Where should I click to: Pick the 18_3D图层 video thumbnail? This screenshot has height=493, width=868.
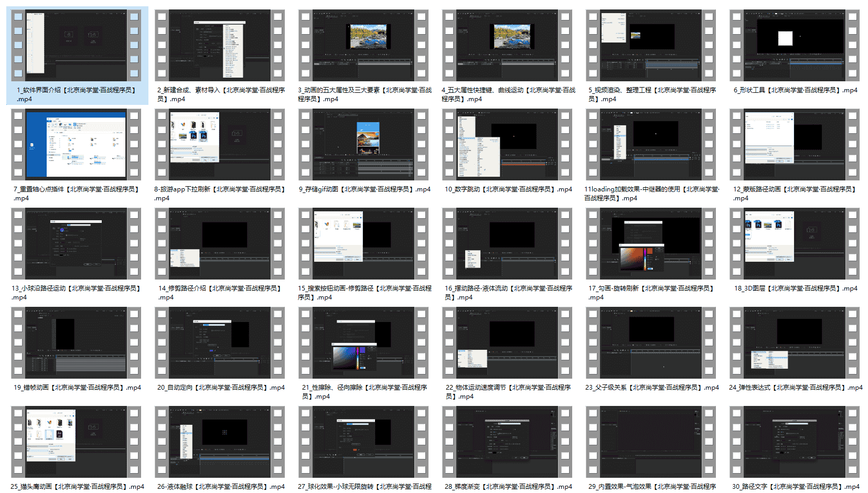pos(795,243)
